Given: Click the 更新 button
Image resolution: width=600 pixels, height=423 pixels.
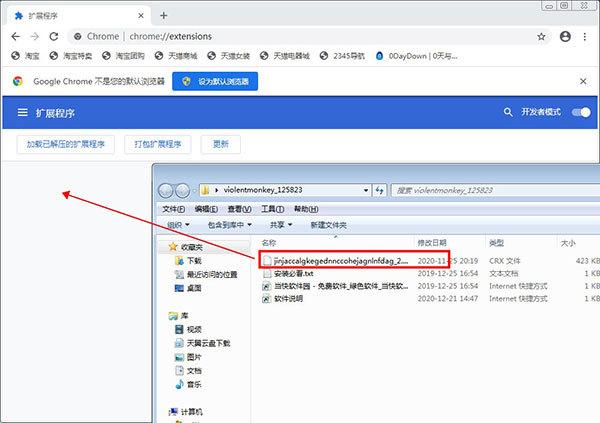Looking at the screenshot, I should (221, 144).
